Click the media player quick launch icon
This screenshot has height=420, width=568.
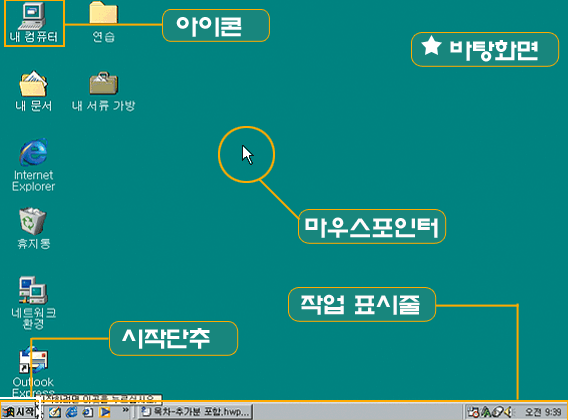(x=105, y=412)
